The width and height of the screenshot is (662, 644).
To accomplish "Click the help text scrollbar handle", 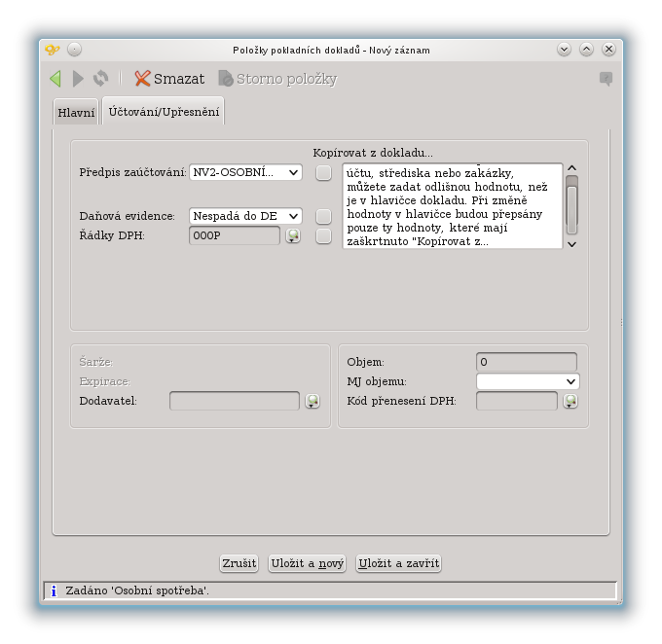I will pos(571,205).
